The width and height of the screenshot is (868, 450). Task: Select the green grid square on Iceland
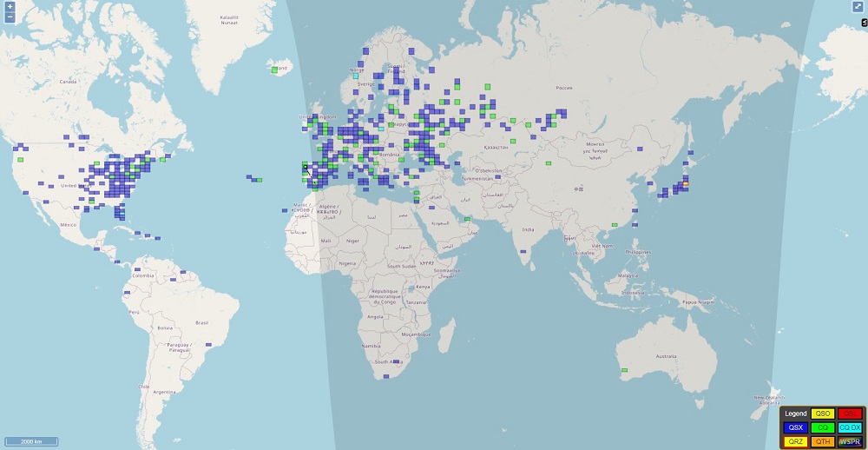(274, 69)
